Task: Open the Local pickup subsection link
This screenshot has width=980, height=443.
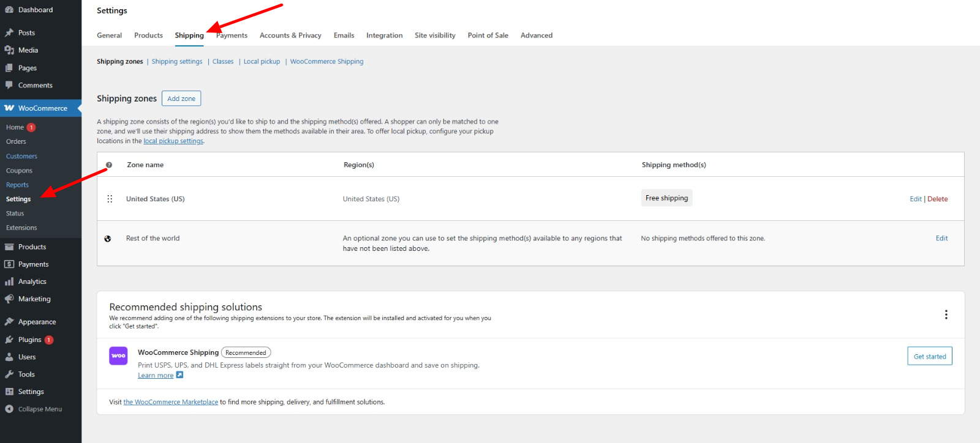Action: point(262,62)
